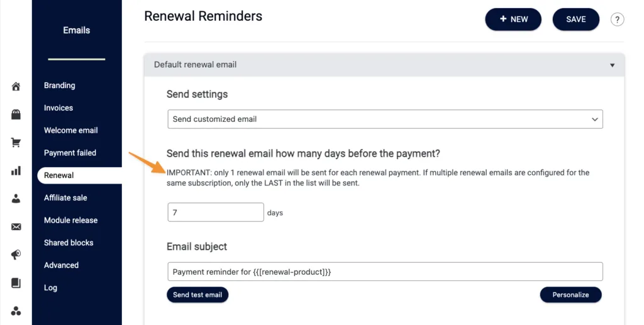Open the email Log section
This screenshot has width=644, height=325.
click(50, 288)
